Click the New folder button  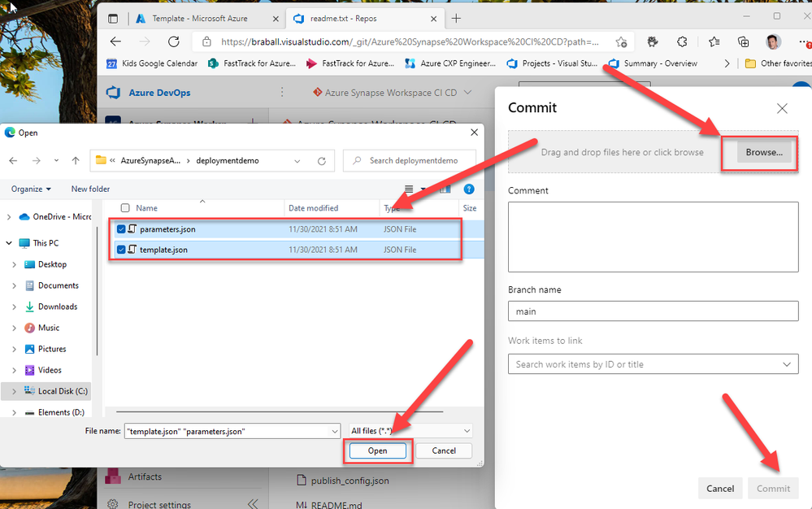click(90, 189)
